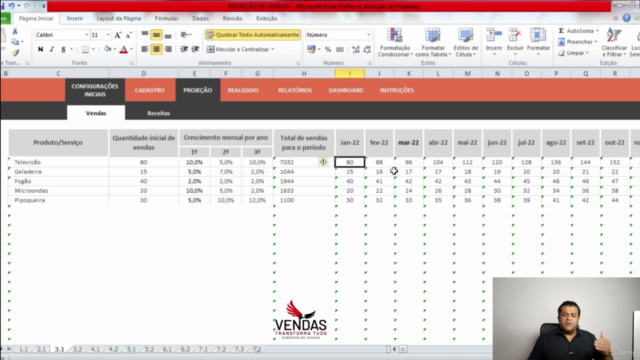640x360 pixels.
Task: Open the Fórmulas ribbon tab
Action: [x=167, y=18]
